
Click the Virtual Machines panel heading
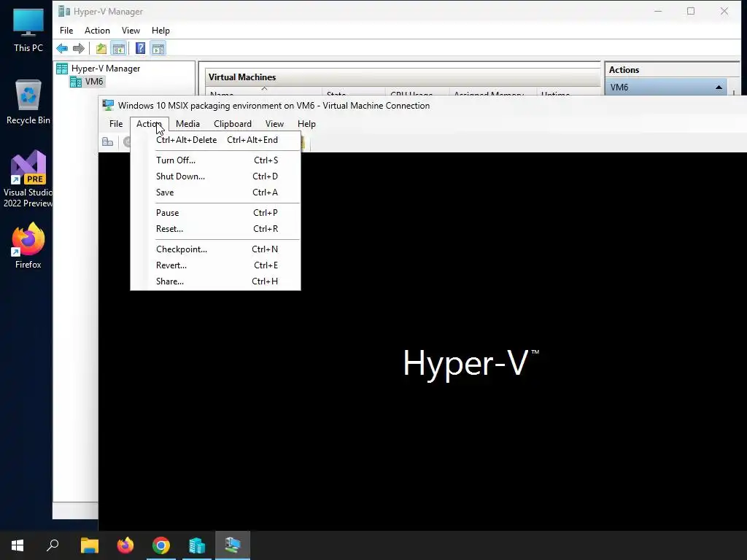[x=242, y=77]
